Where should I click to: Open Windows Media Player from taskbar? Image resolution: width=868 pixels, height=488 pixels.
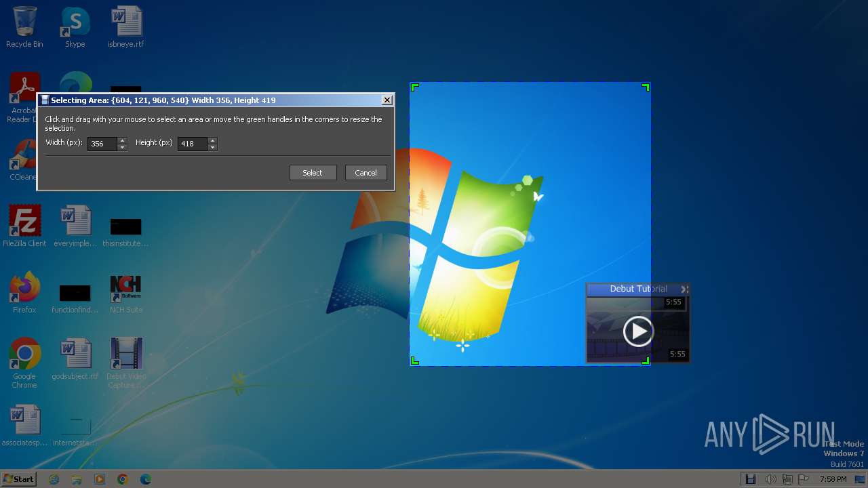100,479
